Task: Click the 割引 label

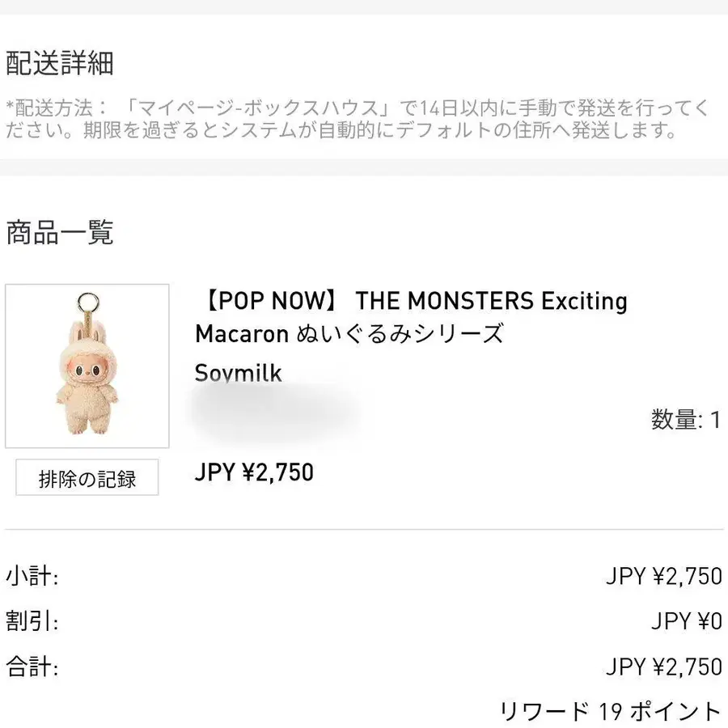Action: click(32, 622)
